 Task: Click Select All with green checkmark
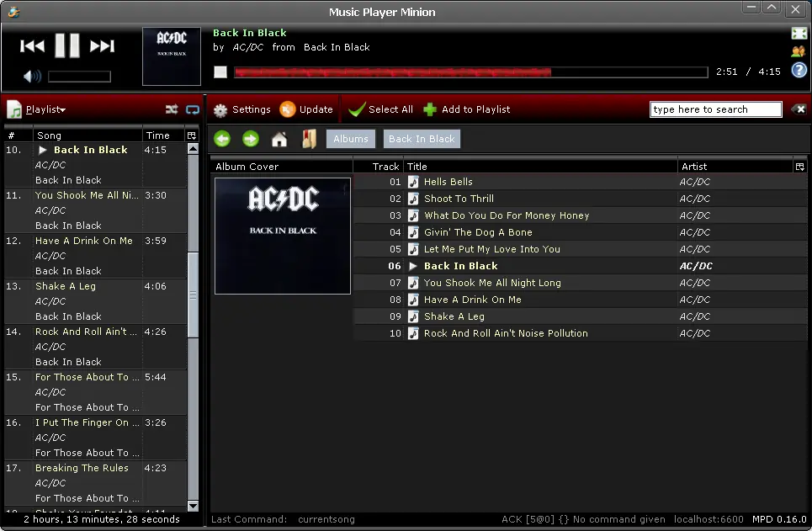tap(380, 109)
